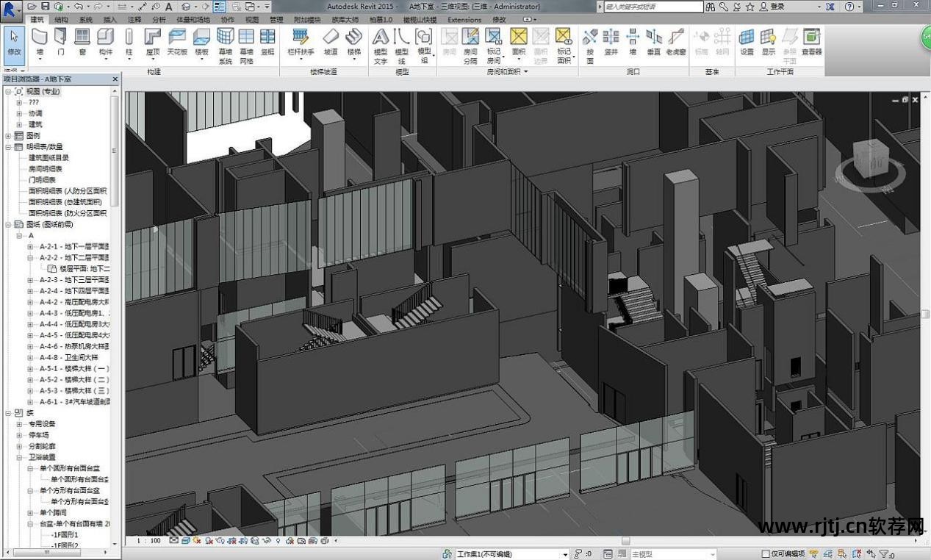This screenshot has height=560, width=931.
Task: Click the 登录 sign-in button
Action: tap(772, 7)
